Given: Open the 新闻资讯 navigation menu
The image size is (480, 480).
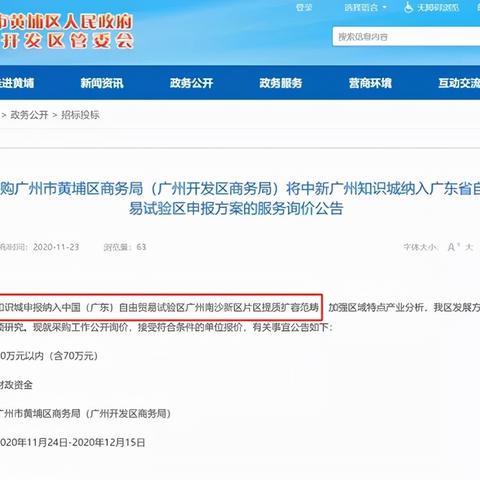Looking at the screenshot, I should coord(102,83).
